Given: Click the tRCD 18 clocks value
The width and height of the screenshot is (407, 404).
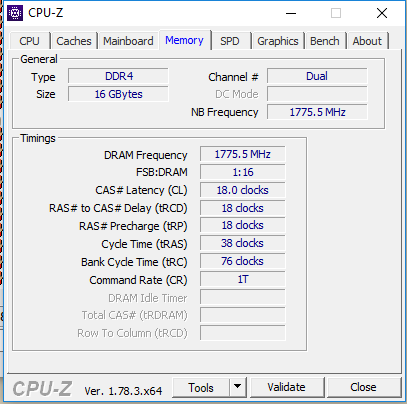Looking at the screenshot, I should click(x=243, y=208).
